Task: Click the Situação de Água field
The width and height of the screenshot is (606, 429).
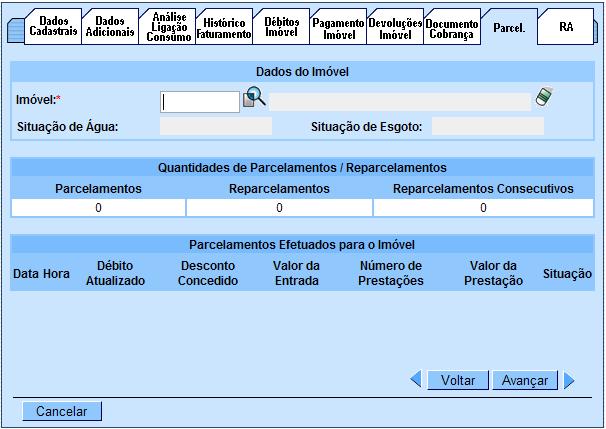Action: pyautogui.click(x=216, y=126)
